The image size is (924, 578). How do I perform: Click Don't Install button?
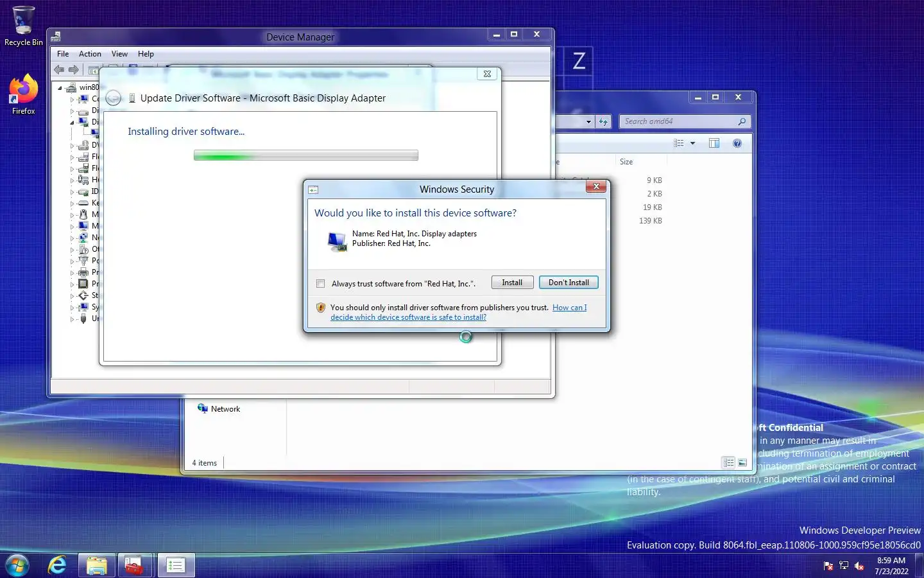(x=569, y=283)
